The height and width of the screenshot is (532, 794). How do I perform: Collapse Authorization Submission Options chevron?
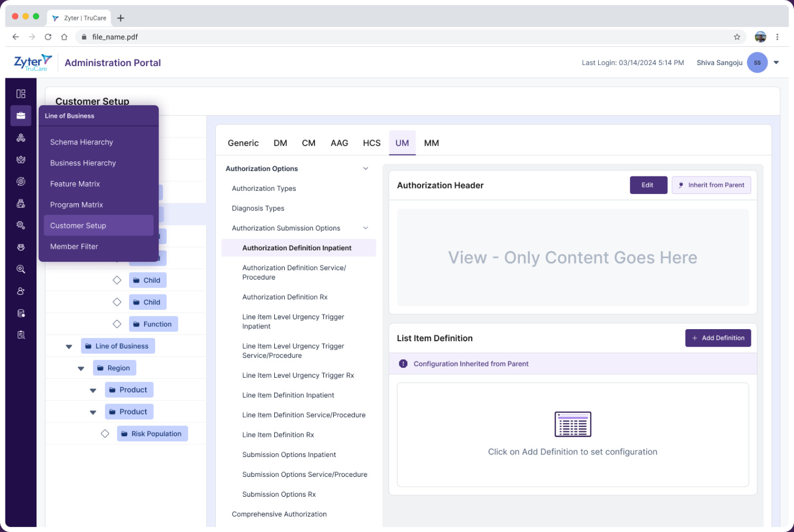365,228
